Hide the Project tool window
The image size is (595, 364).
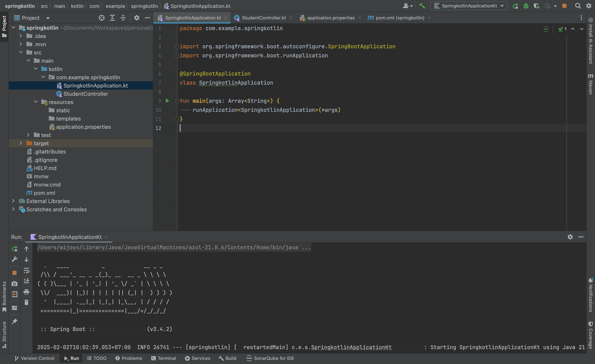tap(147, 18)
